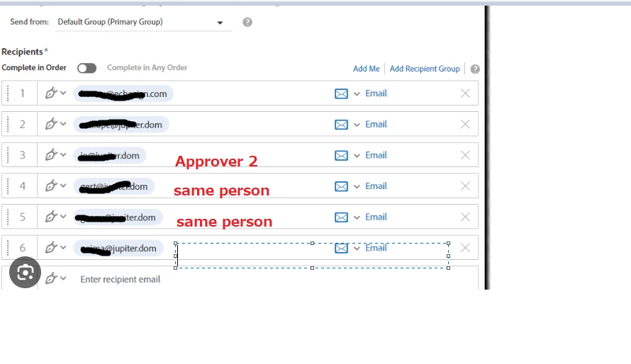
Task: Open signer role pen icon for recipient 1
Action: click(x=51, y=93)
